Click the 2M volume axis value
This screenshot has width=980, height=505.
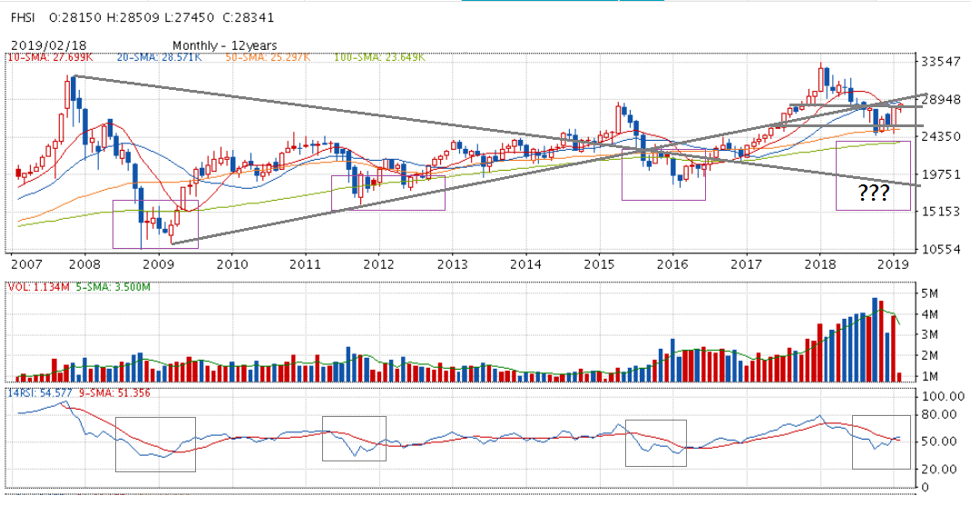[x=929, y=355]
